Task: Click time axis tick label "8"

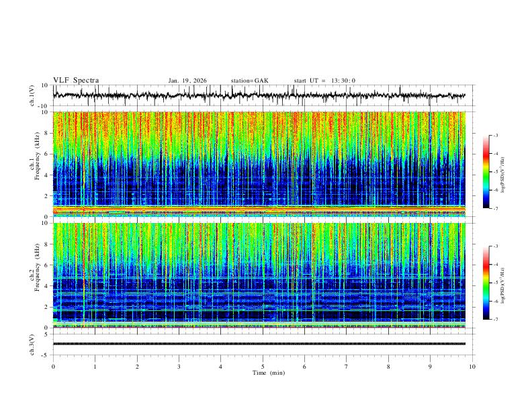Action: [x=388, y=367]
